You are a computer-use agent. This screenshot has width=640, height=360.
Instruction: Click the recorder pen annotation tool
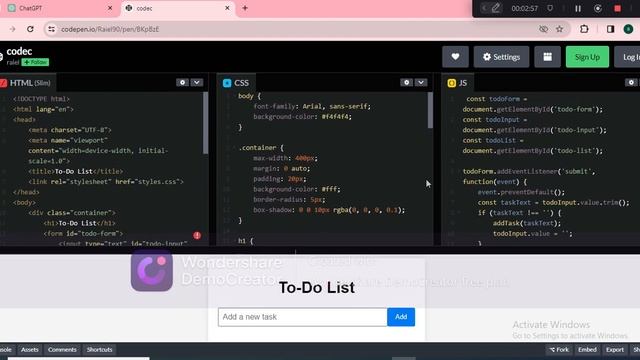[496, 8]
